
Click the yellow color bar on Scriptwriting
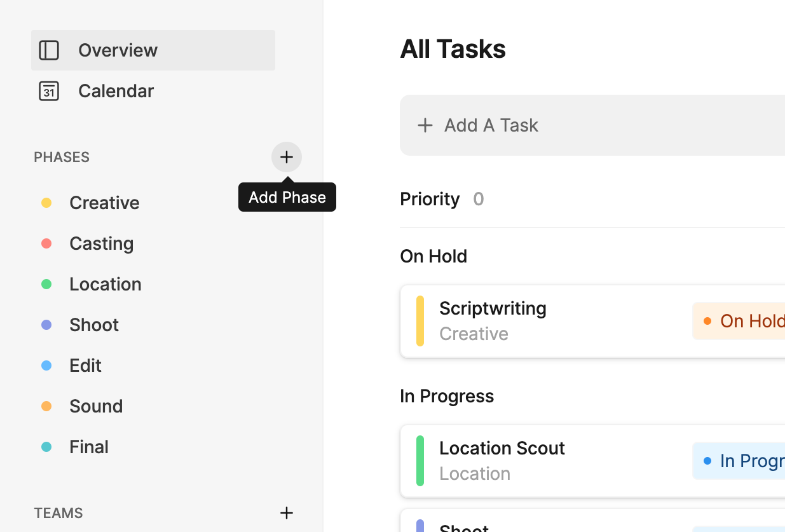click(x=420, y=321)
